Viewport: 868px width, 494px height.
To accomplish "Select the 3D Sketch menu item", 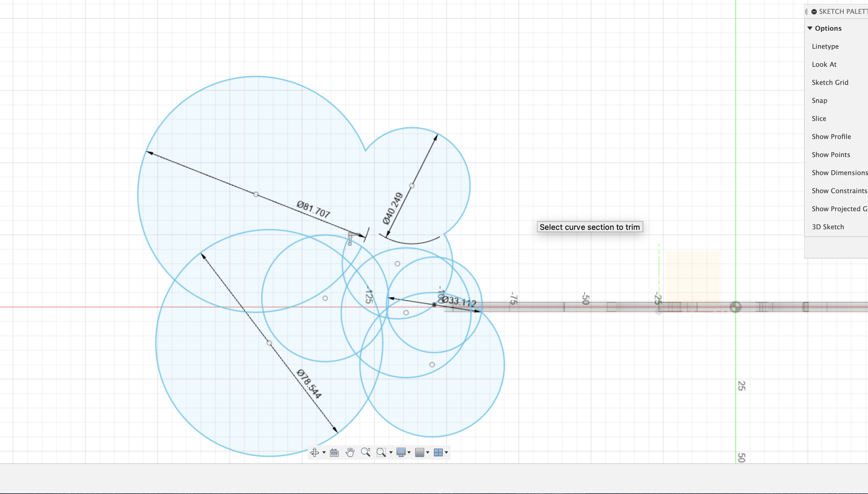I will coord(829,226).
